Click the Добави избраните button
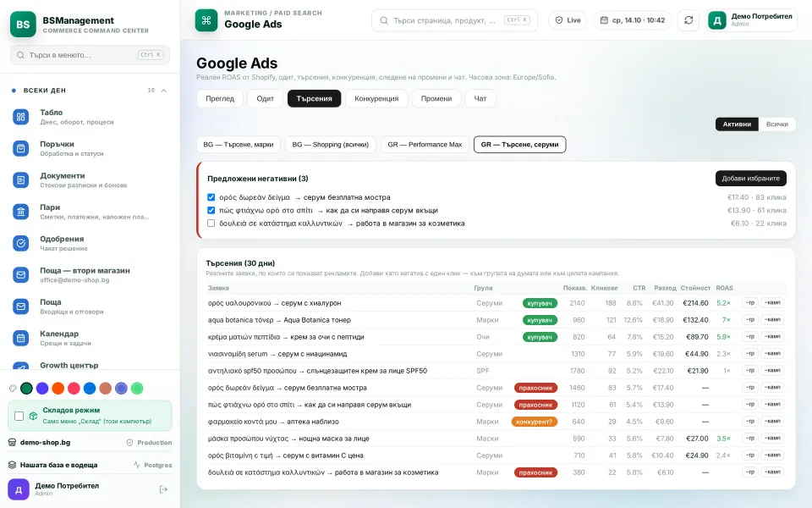Viewport: 812px width, 508px height. (750, 179)
